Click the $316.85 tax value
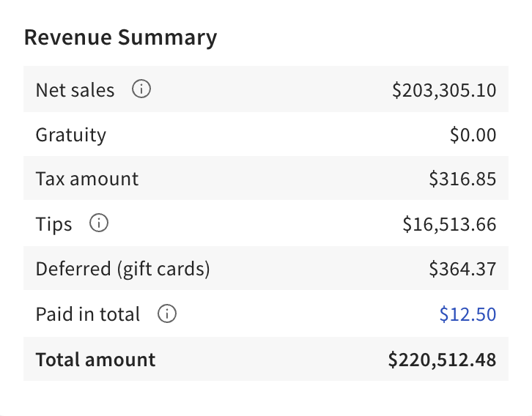This screenshot has width=532, height=416. coord(463,179)
